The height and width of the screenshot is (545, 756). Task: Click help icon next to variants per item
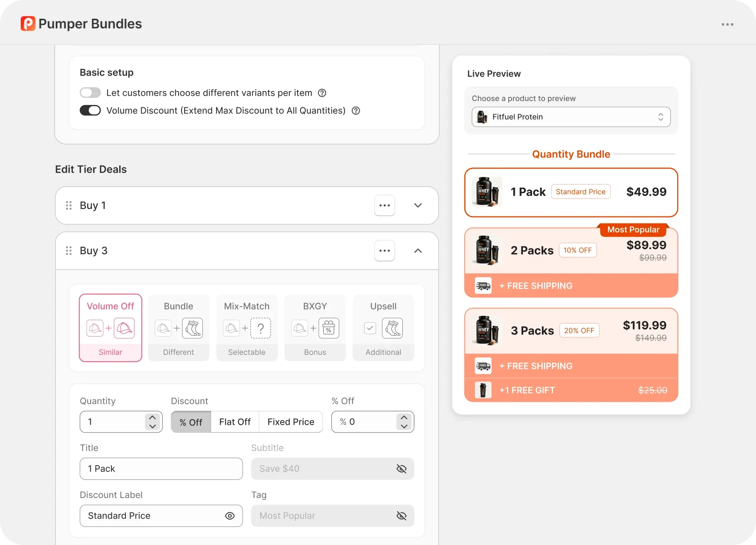(322, 93)
